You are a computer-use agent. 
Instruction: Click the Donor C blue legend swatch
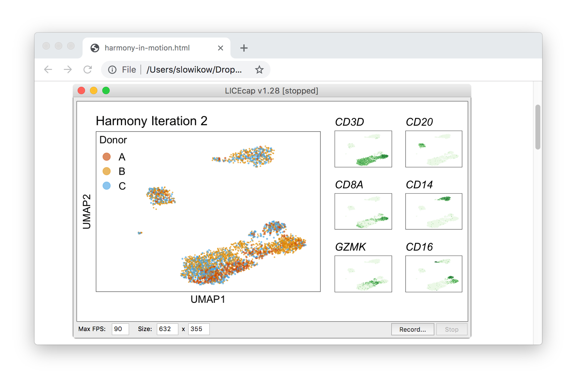(x=107, y=186)
